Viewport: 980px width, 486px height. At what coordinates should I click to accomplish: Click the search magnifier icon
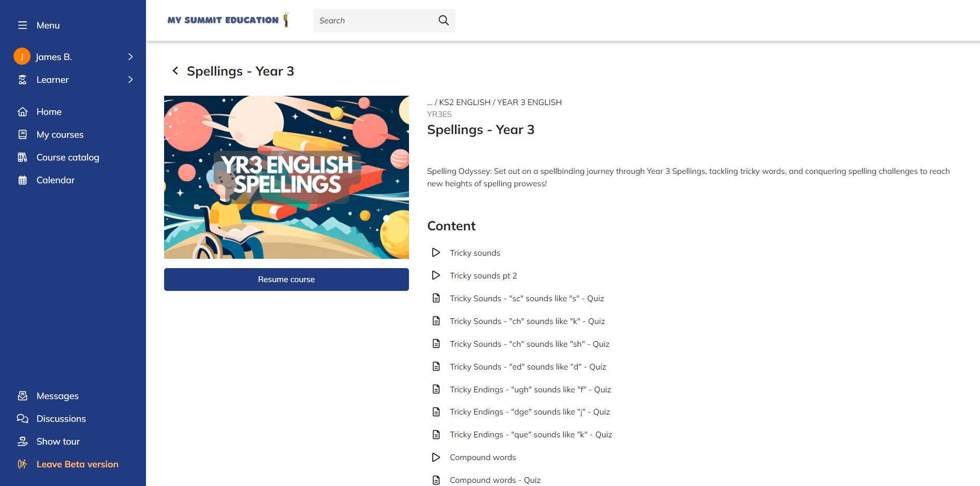click(444, 20)
